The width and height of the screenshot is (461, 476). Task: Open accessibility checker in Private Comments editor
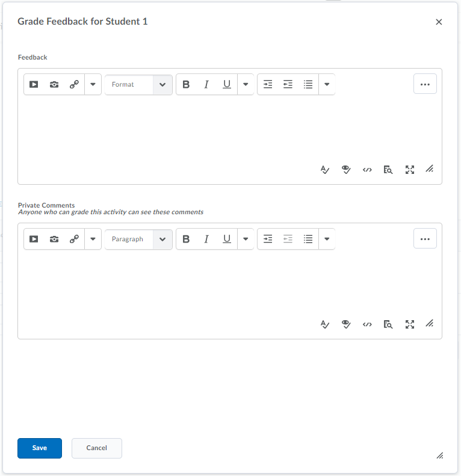pyautogui.click(x=346, y=324)
